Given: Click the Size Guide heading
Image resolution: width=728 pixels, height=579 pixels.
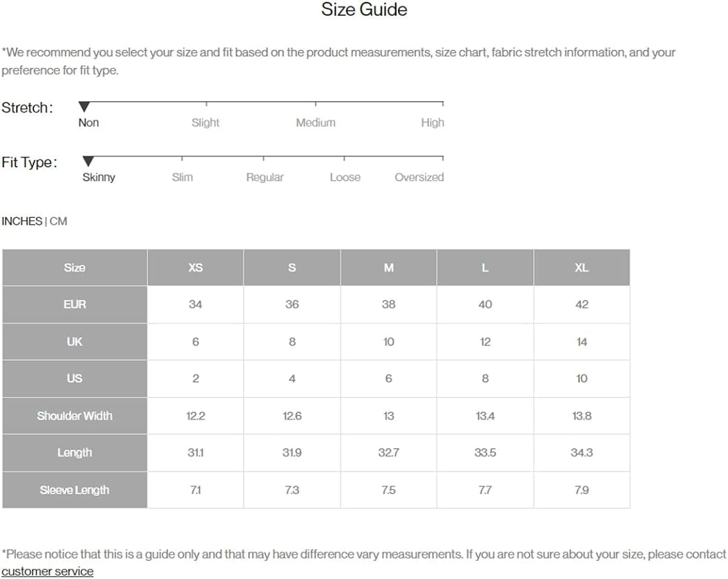Looking at the screenshot, I should (364, 10).
